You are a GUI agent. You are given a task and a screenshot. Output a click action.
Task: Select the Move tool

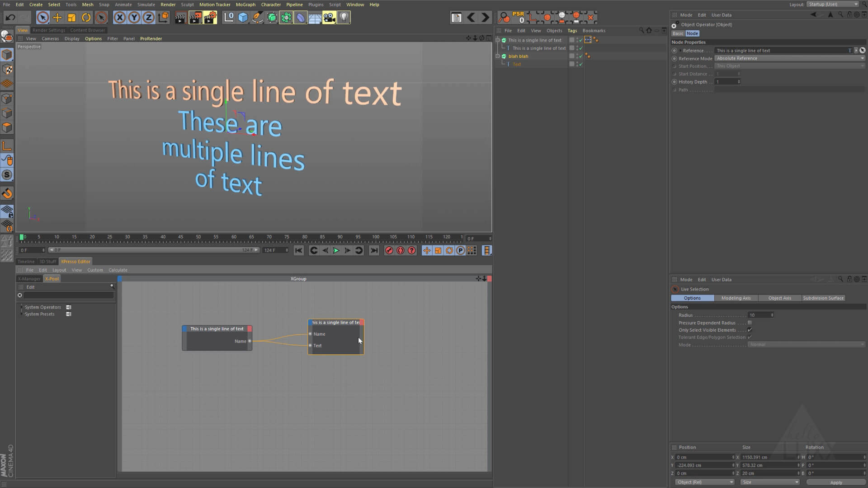tap(57, 18)
